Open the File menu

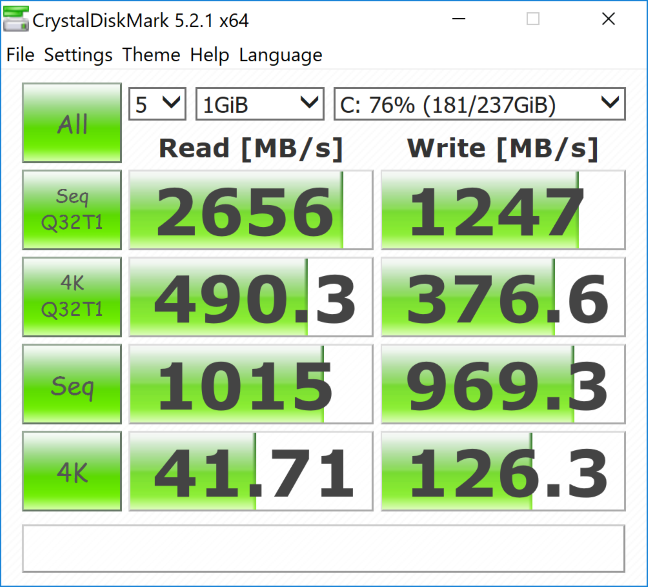pos(20,55)
